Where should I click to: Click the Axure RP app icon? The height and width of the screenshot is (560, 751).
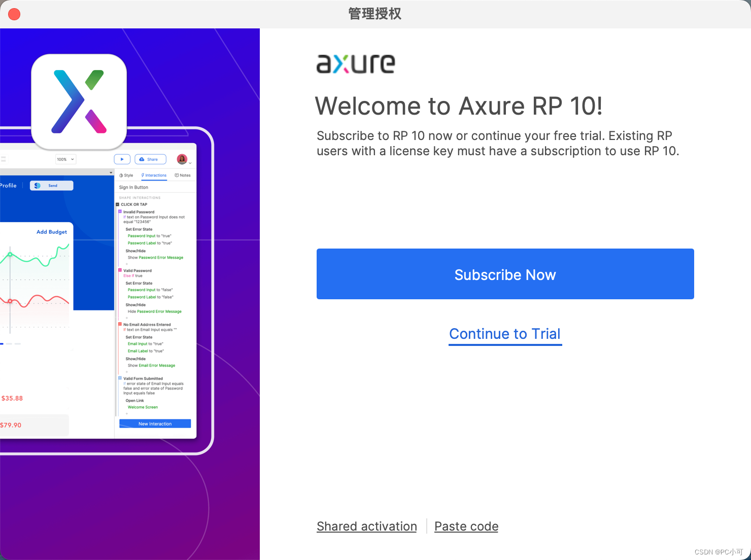pyautogui.click(x=79, y=101)
